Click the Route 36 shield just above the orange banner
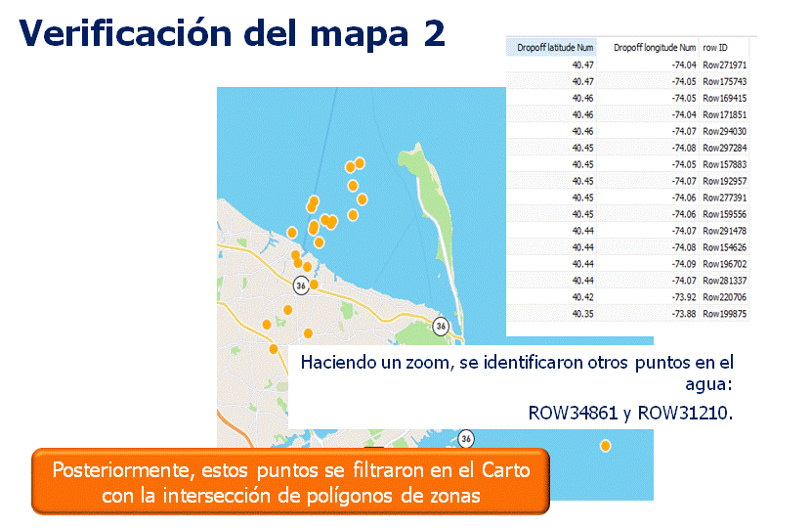Screen dimensions: 812x528 [466, 438]
